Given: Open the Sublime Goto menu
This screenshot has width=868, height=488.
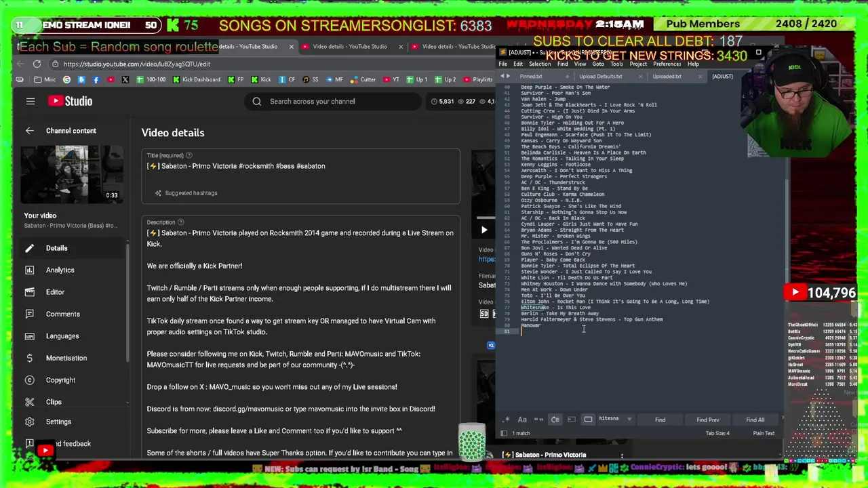Looking at the screenshot, I should [598, 64].
